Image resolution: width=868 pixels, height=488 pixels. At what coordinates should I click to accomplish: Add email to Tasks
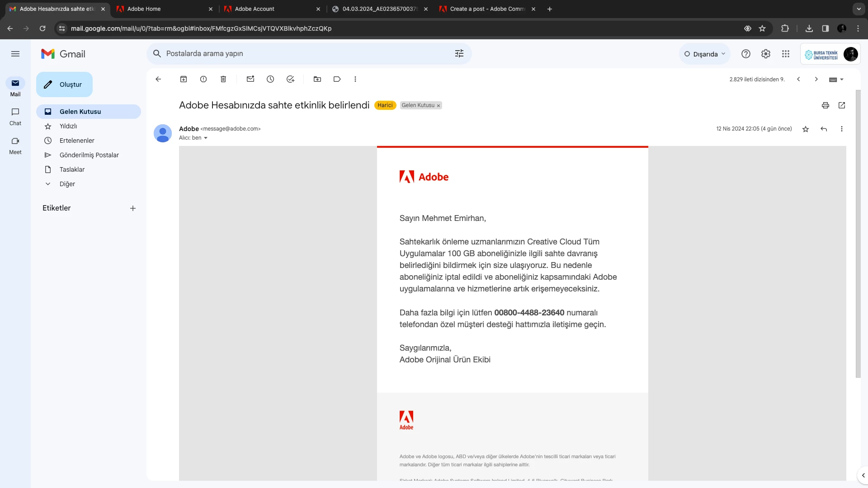(290, 79)
